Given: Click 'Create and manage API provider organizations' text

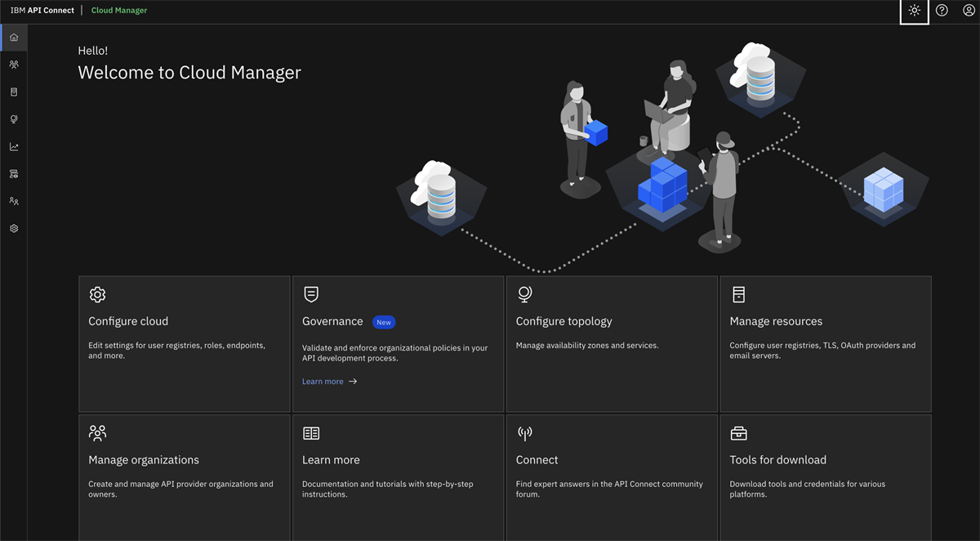Looking at the screenshot, I should 180,489.
